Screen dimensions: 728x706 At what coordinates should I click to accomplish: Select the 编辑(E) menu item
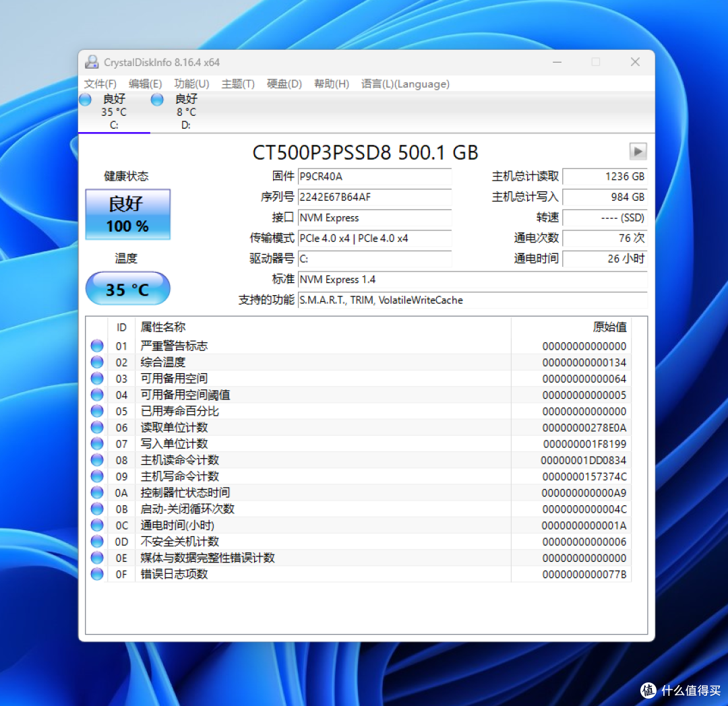(x=145, y=84)
